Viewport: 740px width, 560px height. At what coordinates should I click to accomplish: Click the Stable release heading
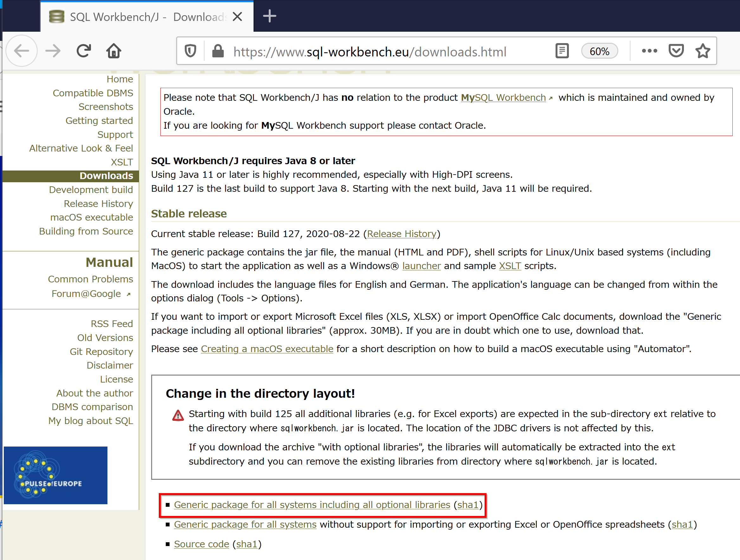pos(189,214)
